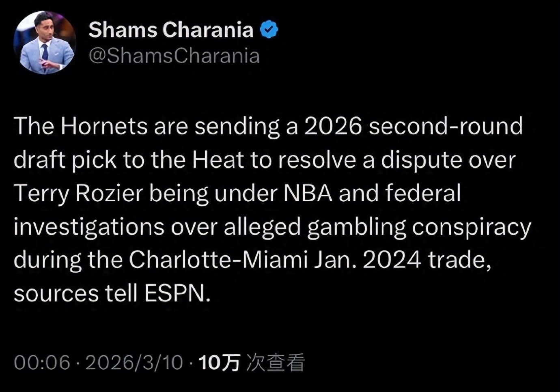The width and height of the screenshot is (560, 392).
Task: Click the word "federal" in the tweet
Action: coord(423,193)
